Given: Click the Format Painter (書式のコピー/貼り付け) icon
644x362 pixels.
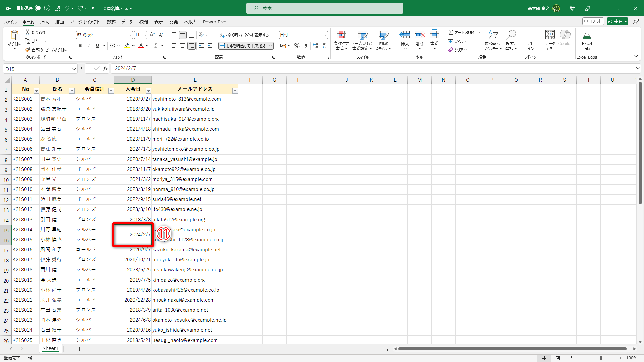Looking at the screenshot, I should point(28,50).
